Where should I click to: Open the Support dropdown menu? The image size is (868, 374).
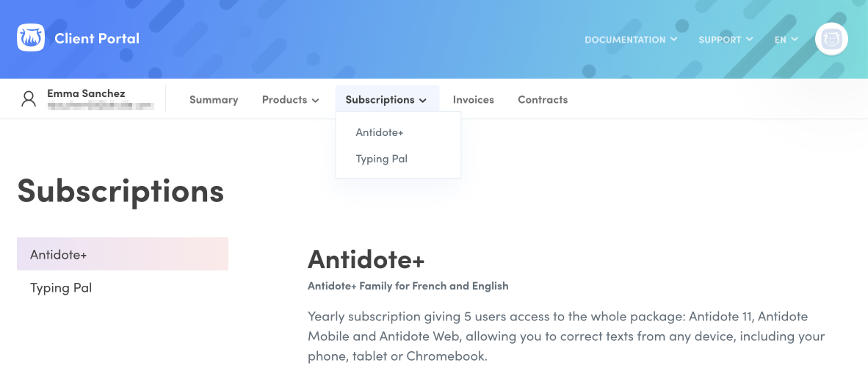(x=726, y=40)
